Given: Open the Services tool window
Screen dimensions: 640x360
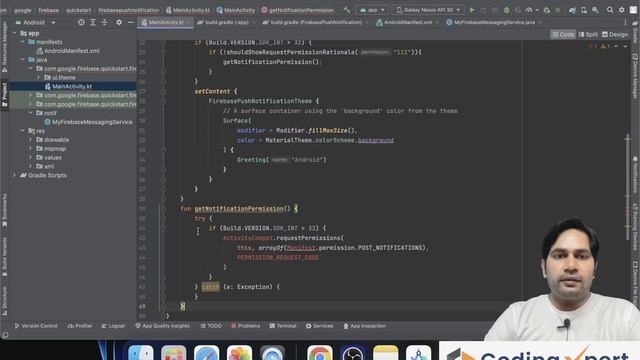Looking at the screenshot, I should pos(320,326).
